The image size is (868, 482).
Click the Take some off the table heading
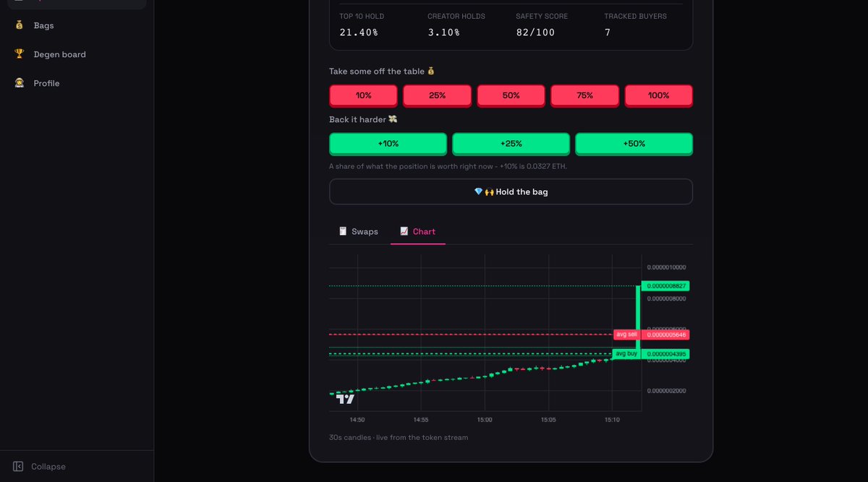[x=382, y=72]
